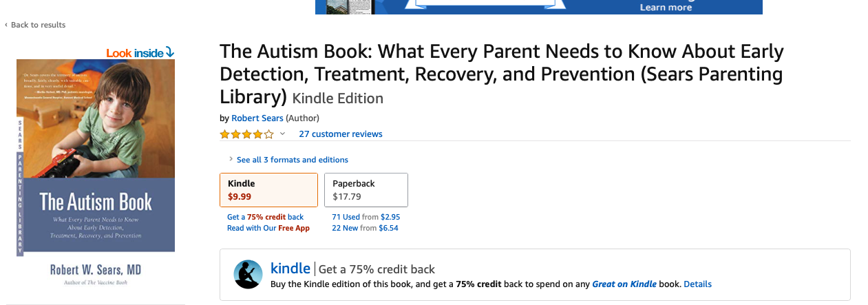Open the star rating dropdown arrow
868x305 pixels.
pyautogui.click(x=282, y=134)
